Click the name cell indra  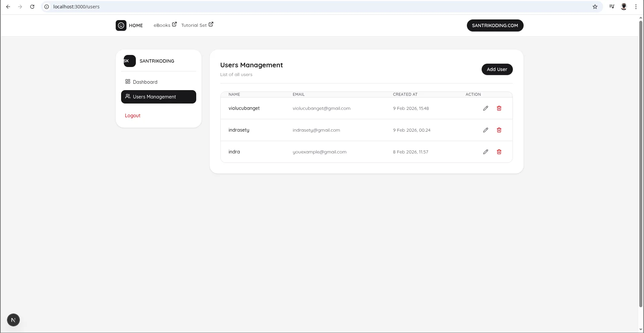234,152
